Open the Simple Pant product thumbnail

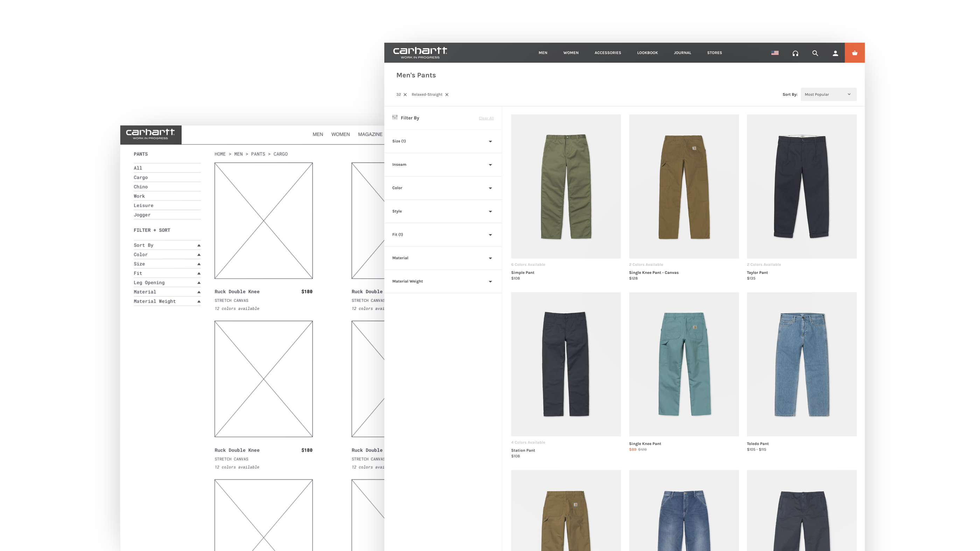[x=566, y=186]
